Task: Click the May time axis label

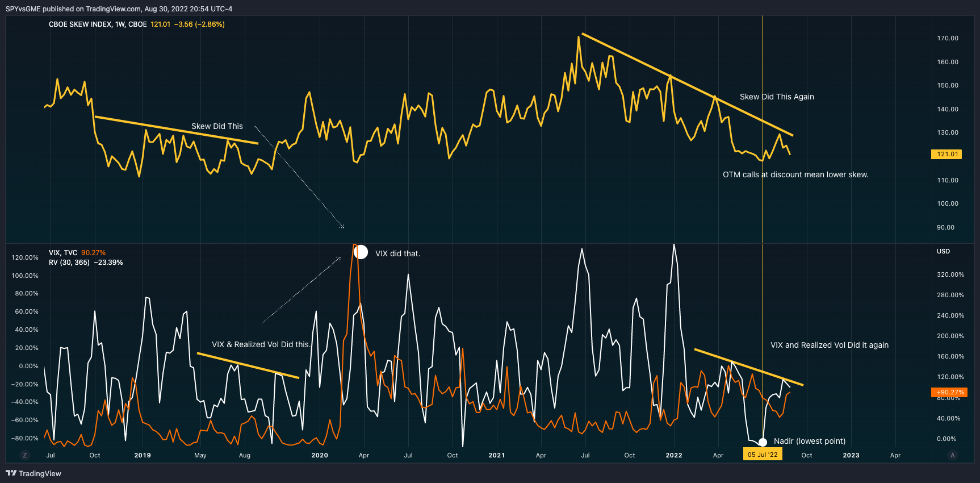Action: [x=200, y=455]
